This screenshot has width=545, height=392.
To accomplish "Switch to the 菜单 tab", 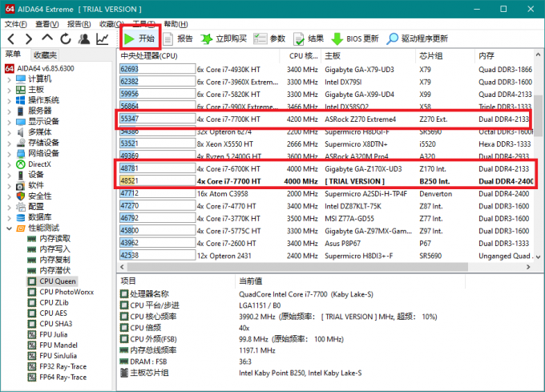I will tap(13, 55).
